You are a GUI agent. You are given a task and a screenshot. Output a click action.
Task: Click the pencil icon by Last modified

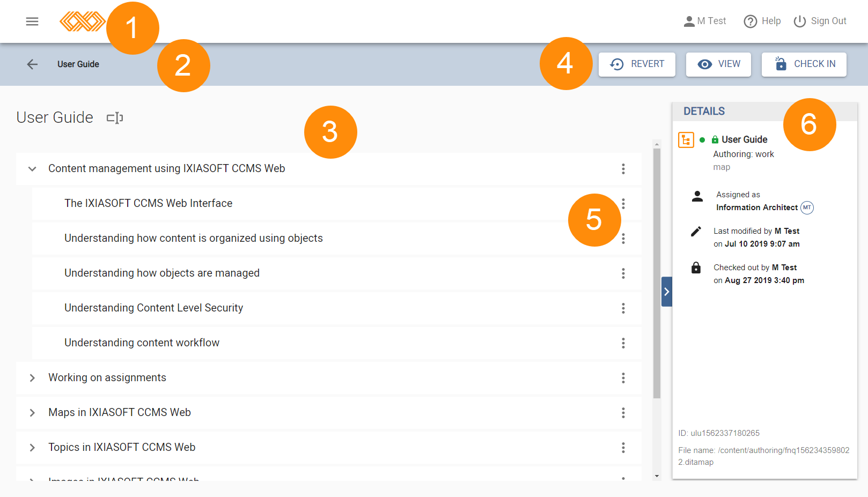(696, 231)
